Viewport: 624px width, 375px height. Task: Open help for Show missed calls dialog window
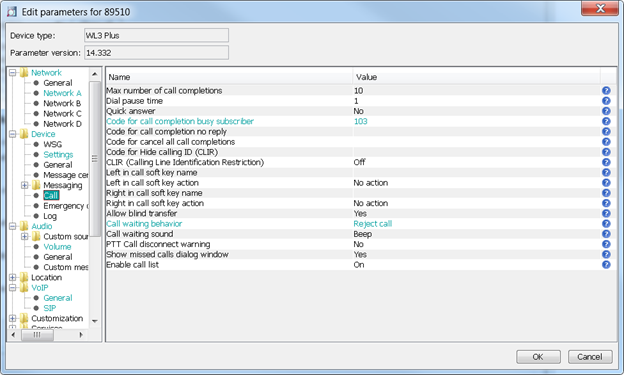click(606, 254)
